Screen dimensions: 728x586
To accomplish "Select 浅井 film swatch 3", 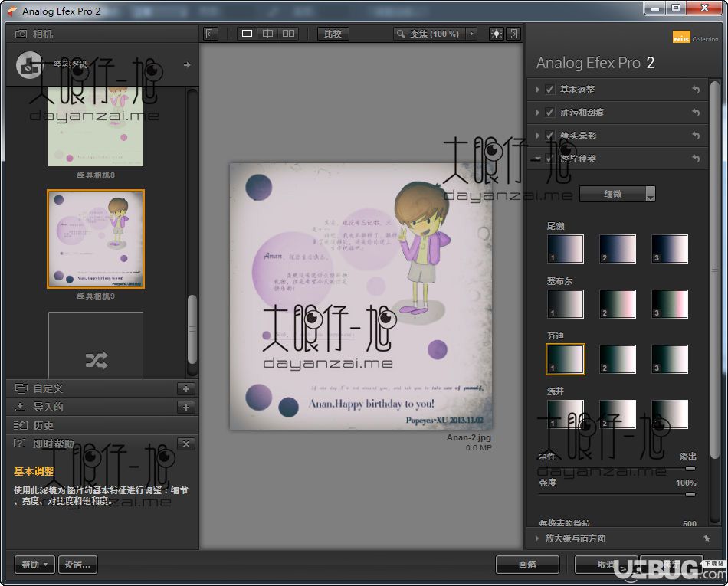I will pos(670,414).
